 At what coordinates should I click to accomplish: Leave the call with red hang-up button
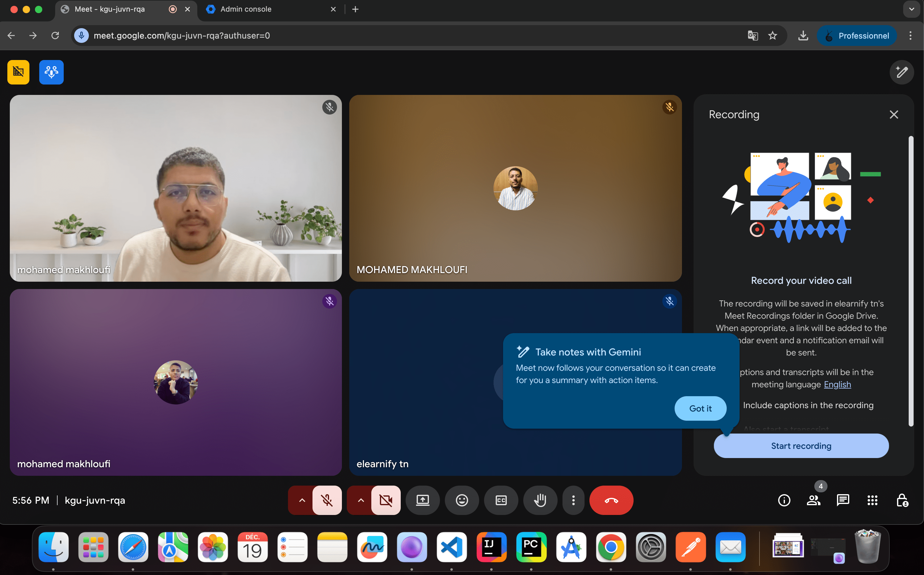[611, 500]
